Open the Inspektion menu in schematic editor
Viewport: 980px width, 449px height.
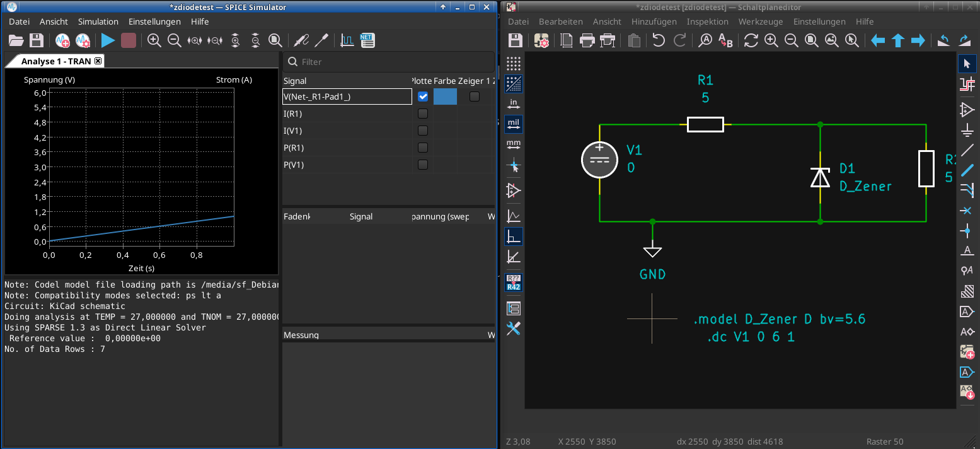(707, 21)
